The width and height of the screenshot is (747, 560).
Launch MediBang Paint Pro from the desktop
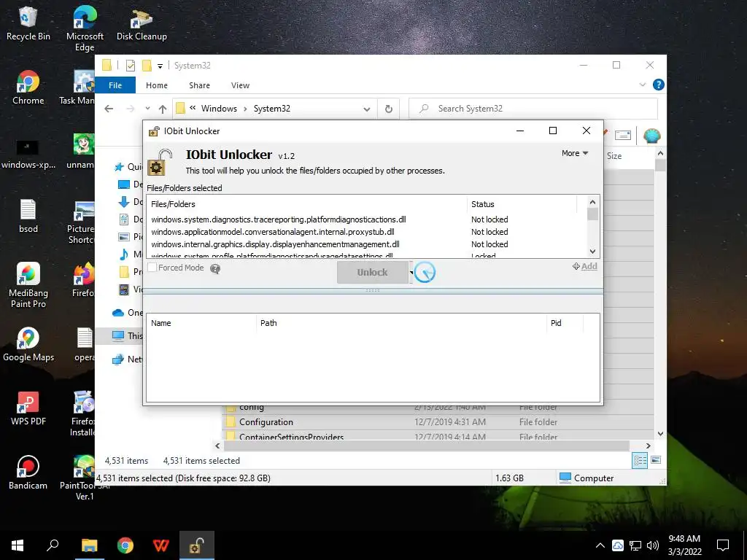28,285
